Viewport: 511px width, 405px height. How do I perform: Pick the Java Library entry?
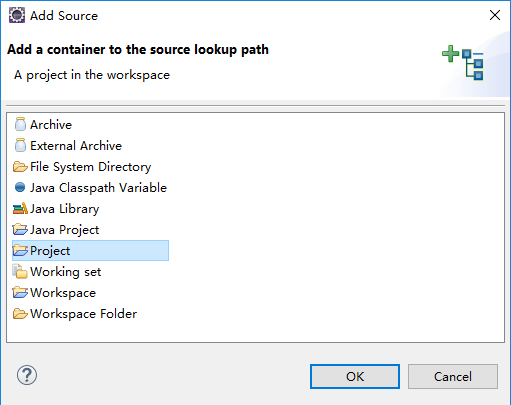[x=65, y=209]
